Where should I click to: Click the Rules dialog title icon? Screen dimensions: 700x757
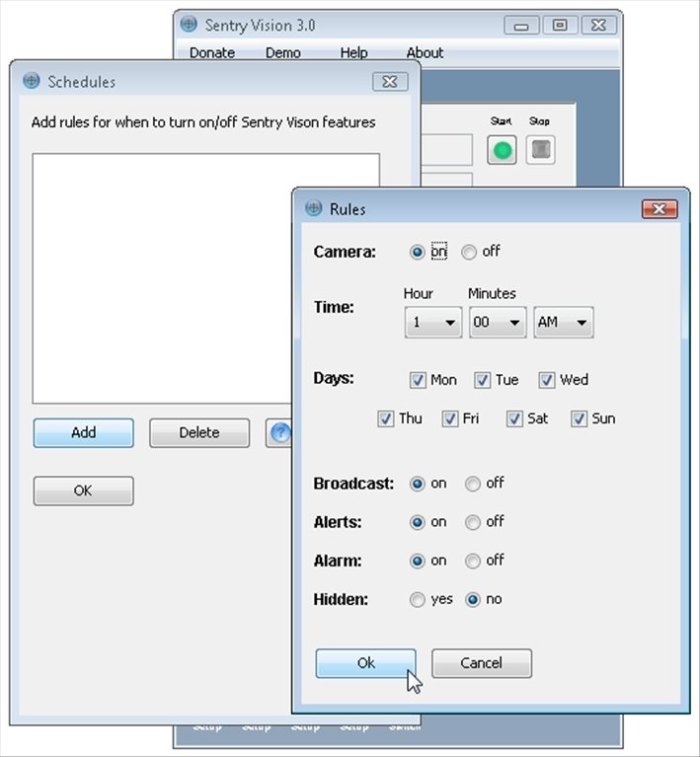coord(314,208)
